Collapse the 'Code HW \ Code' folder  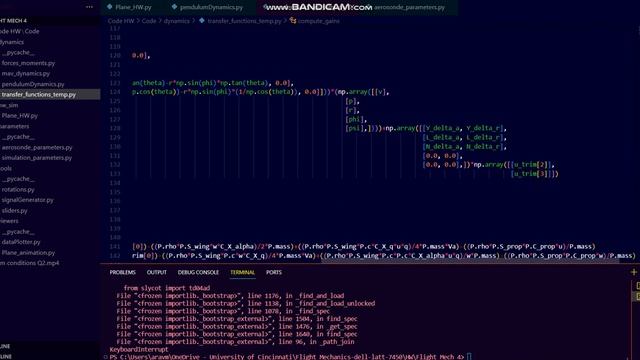pos(20,31)
